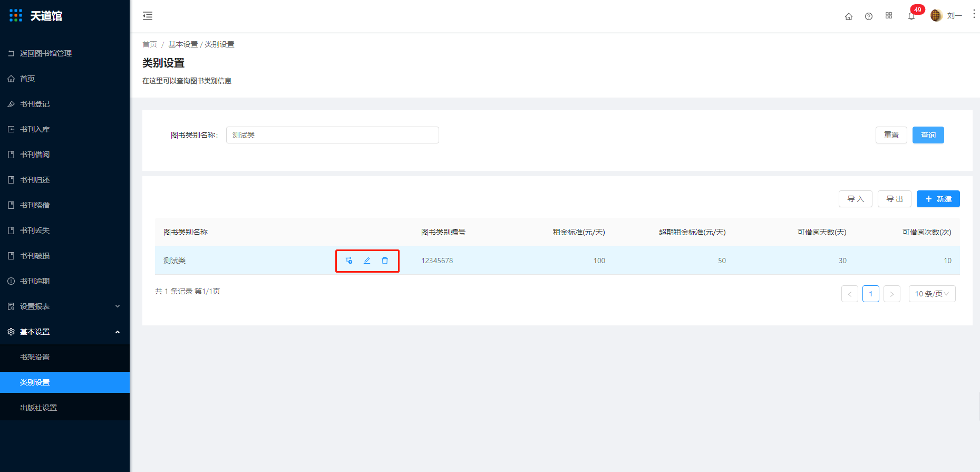Click the delete trash icon for 测试类

385,261
